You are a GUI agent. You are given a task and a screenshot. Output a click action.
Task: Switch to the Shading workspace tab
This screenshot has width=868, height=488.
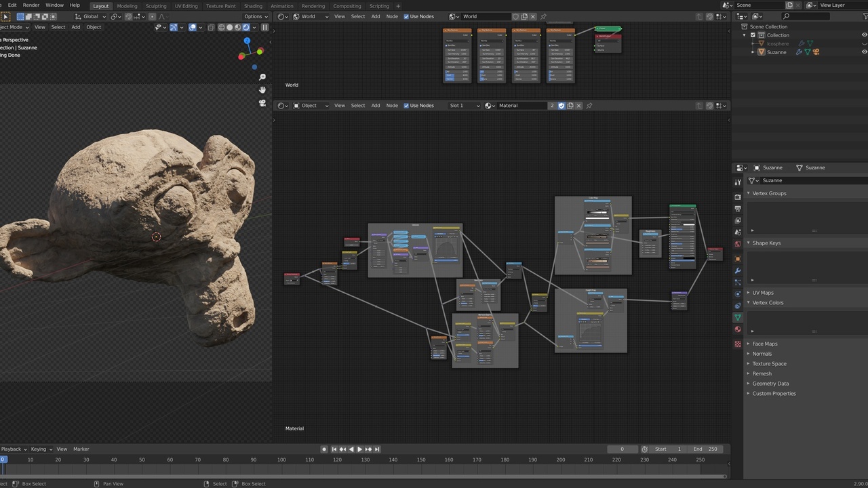(253, 6)
